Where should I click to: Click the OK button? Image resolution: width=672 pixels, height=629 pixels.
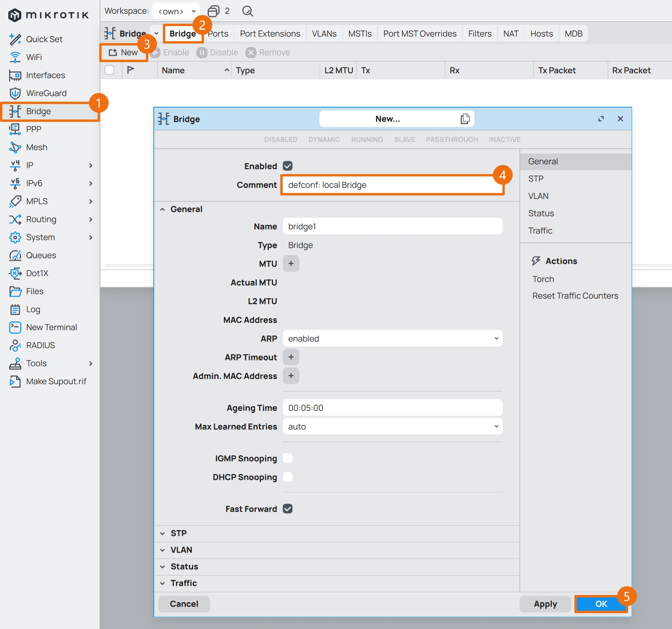point(601,604)
